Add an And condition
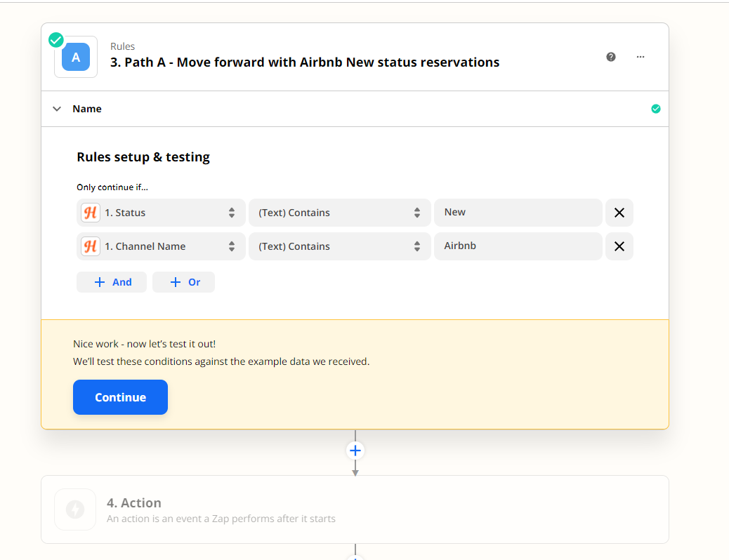This screenshot has height=560, width=729. point(112,282)
